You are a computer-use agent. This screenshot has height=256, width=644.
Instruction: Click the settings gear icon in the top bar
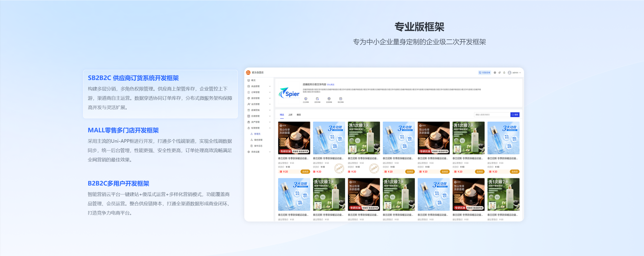pos(494,72)
